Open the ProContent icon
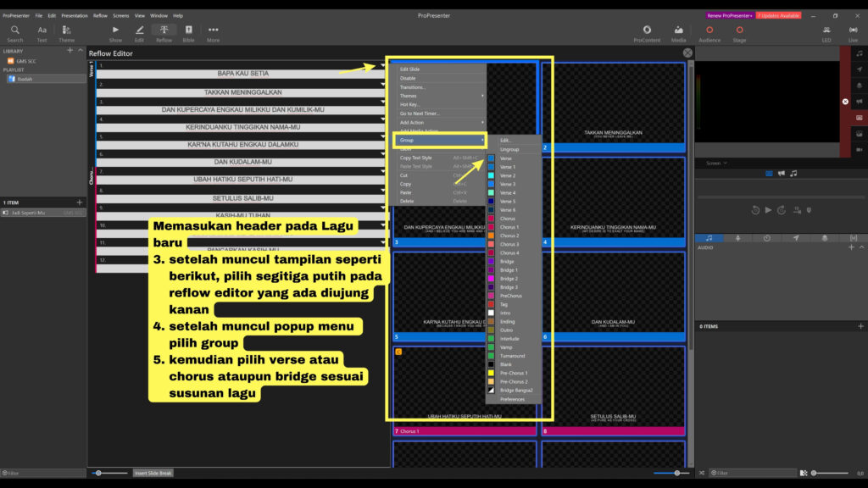Screen dimensions: 868x488 point(647,33)
